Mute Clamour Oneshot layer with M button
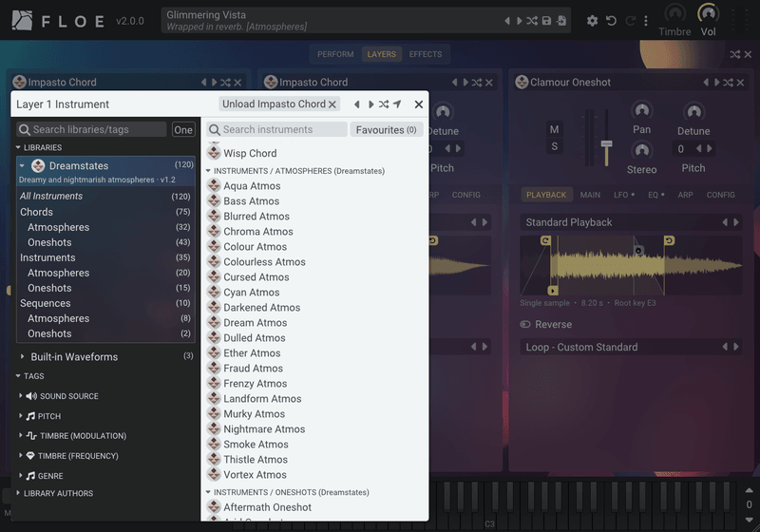The width and height of the screenshot is (760, 532). [x=555, y=129]
